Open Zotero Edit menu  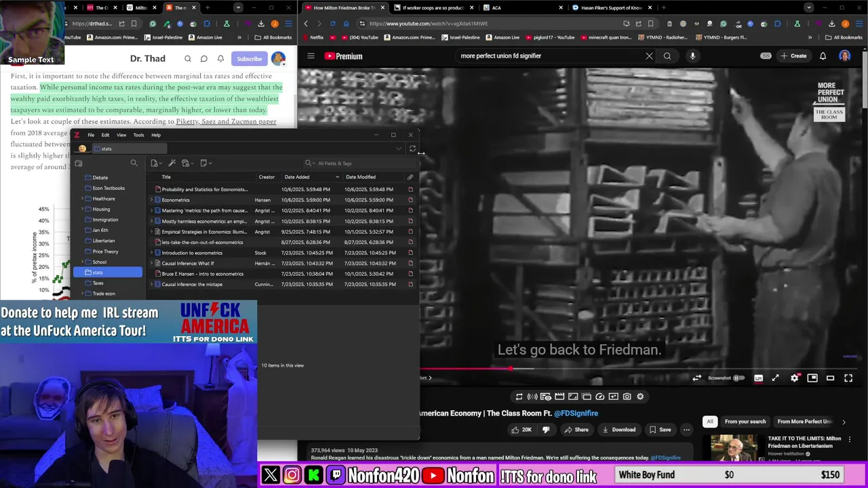105,135
